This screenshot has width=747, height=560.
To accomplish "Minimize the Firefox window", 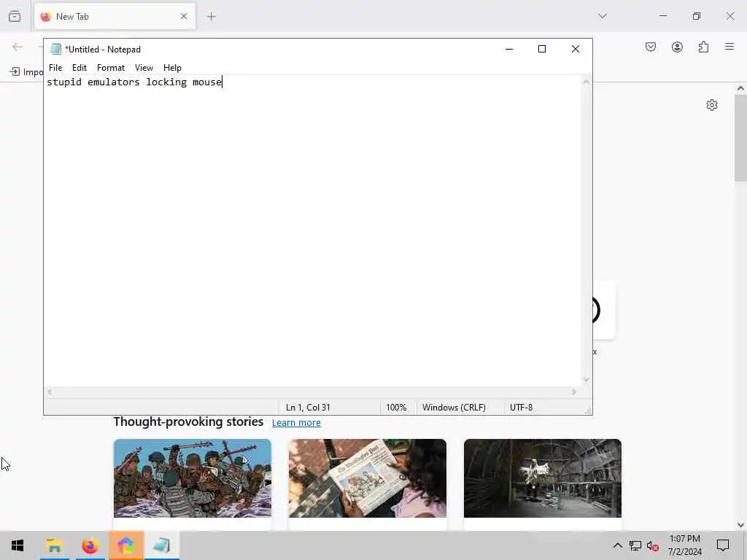I will (x=663, y=16).
